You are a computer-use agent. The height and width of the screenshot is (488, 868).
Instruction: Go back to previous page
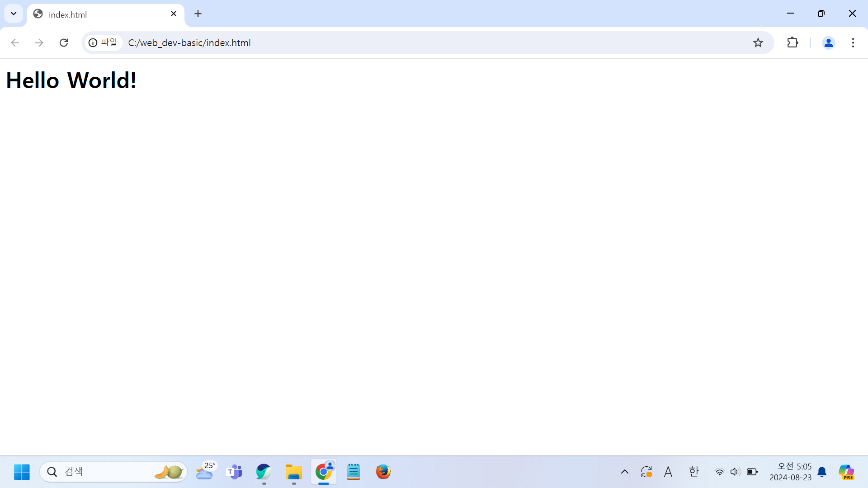(x=15, y=42)
